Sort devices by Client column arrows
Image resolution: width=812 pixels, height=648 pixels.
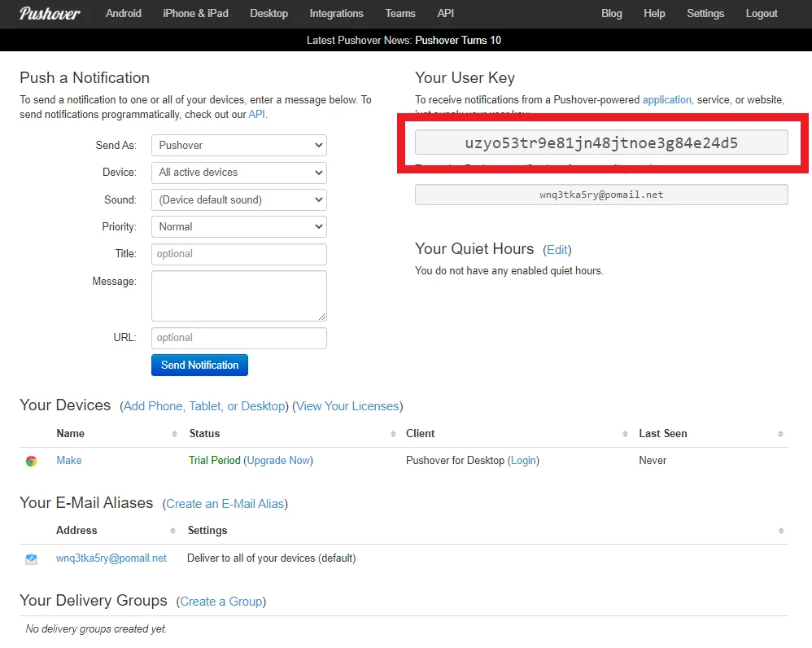pyautogui.click(x=625, y=434)
